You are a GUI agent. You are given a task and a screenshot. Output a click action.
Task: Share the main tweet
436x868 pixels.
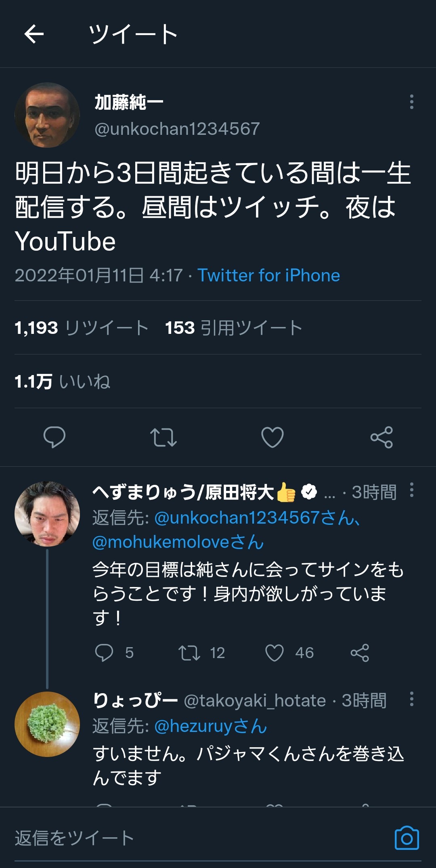pos(381,437)
